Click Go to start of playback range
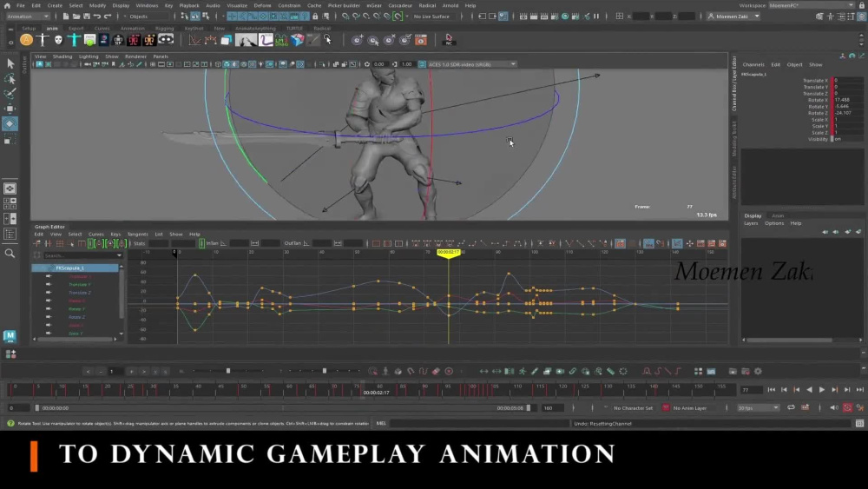Viewport: 868px width, 489px height. (771, 390)
